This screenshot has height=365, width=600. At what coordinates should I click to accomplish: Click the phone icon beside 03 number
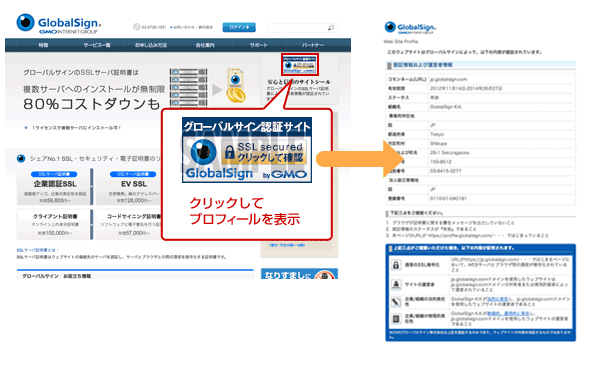136,27
